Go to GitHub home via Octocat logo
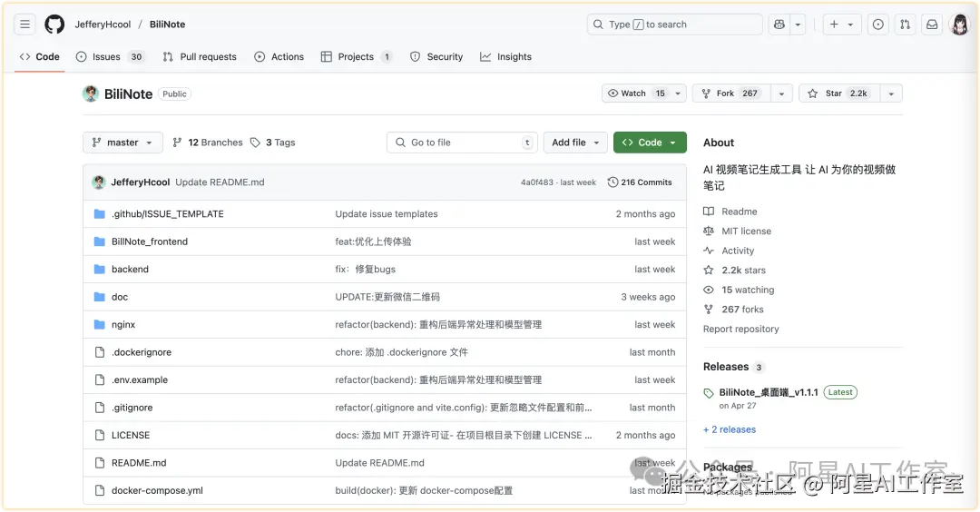This screenshot has width=980, height=512. [x=54, y=25]
